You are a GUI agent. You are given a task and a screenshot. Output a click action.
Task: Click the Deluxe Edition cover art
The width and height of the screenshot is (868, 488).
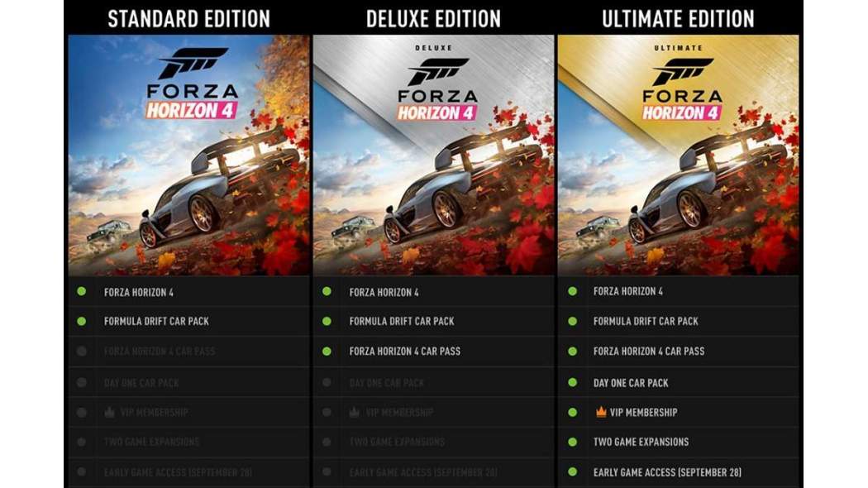tap(433, 155)
